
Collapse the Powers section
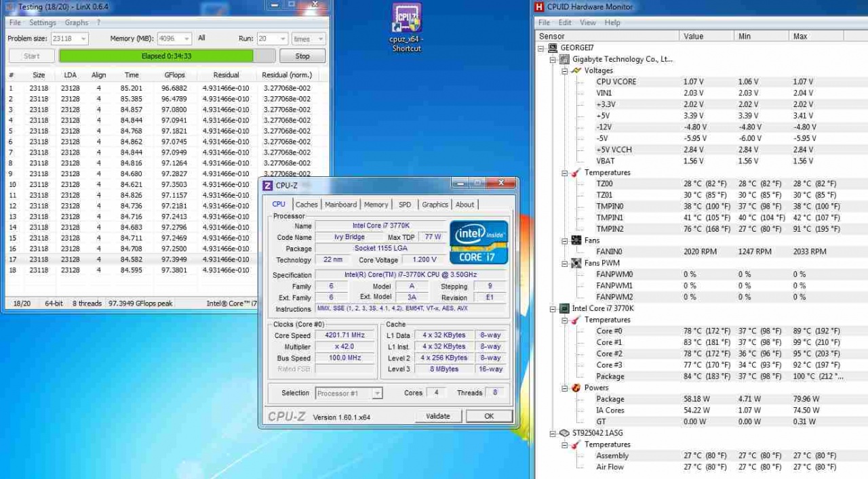pos(565,388)
